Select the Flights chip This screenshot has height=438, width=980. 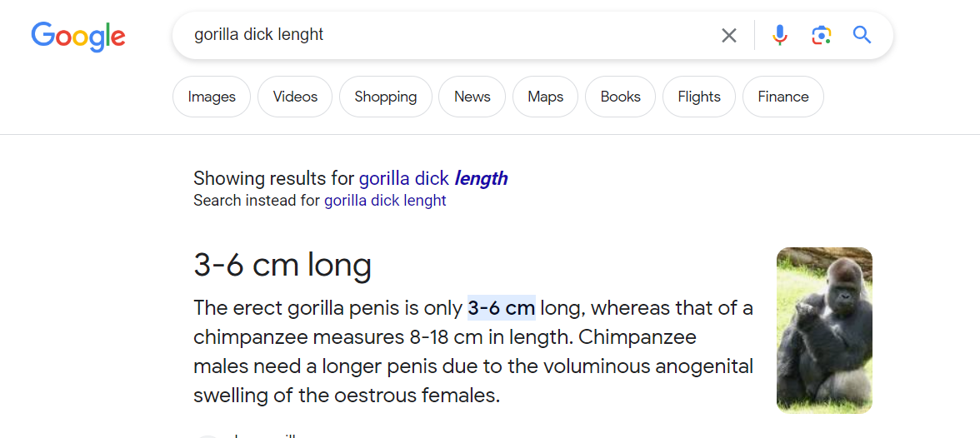pos(698,97)
